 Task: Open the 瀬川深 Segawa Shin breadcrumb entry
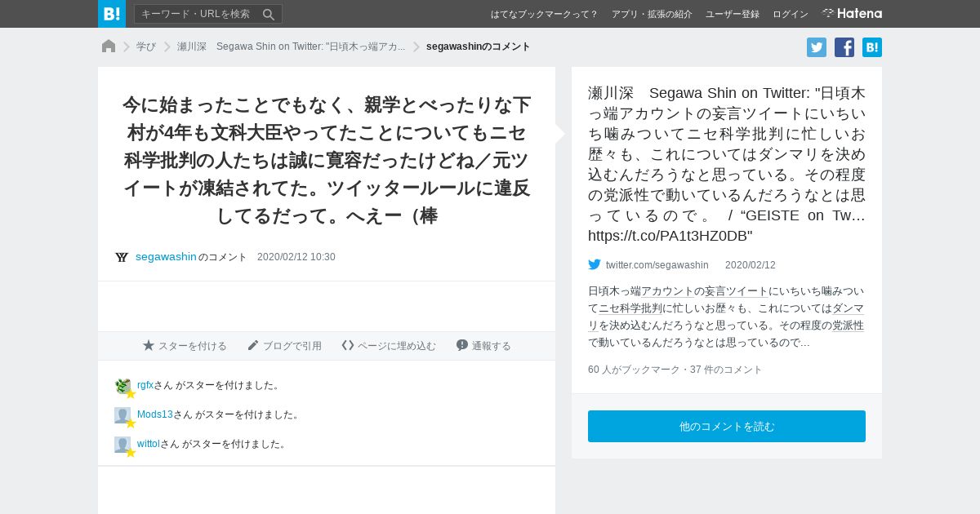tap(291, 47)
